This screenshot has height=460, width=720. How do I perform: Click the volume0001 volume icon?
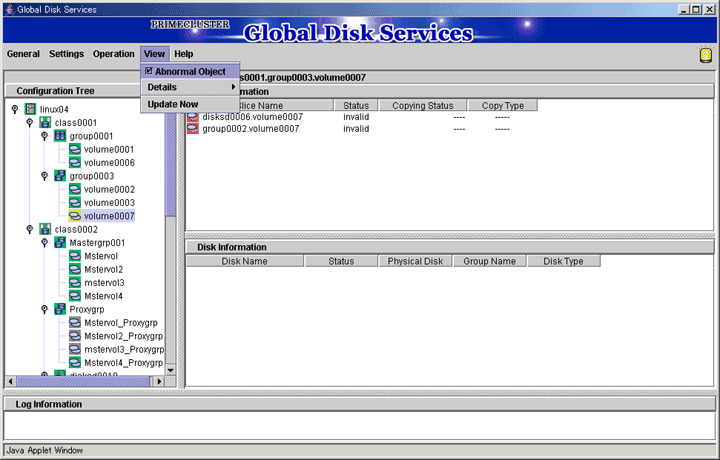74,149
